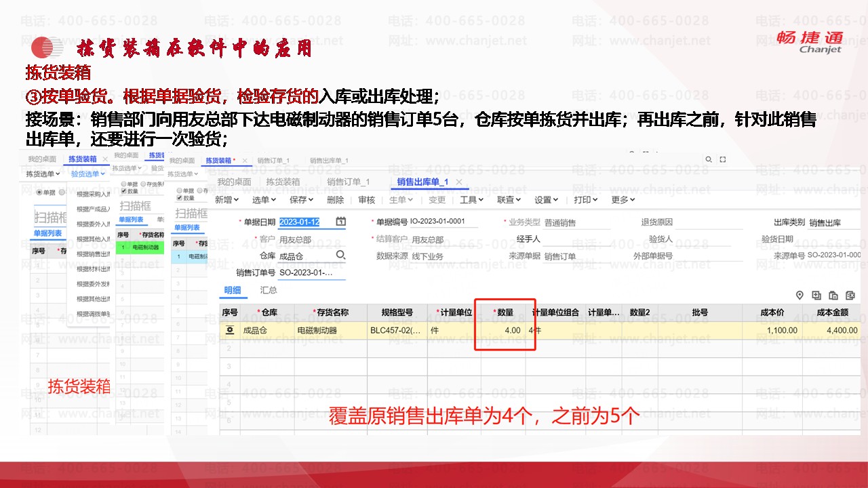Click the 验货人 input field
This screenshot has height=488, width=868.
[705, 239]
